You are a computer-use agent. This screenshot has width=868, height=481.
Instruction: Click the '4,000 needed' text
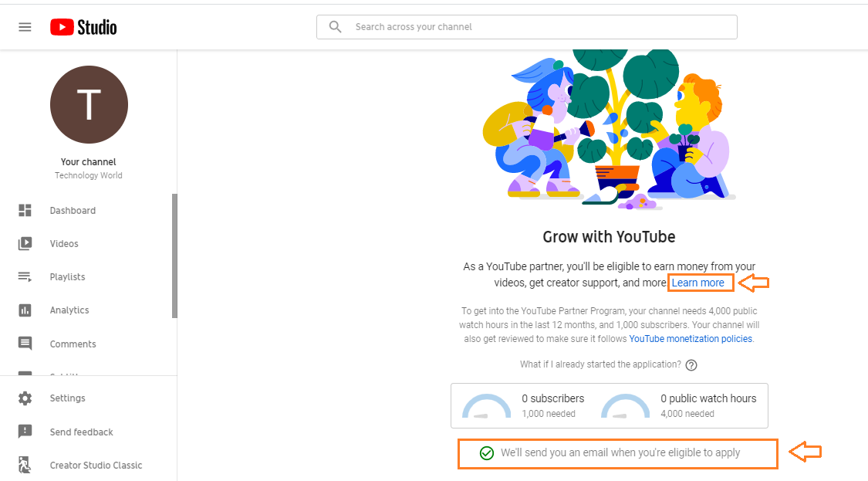[x=687, y=413]
